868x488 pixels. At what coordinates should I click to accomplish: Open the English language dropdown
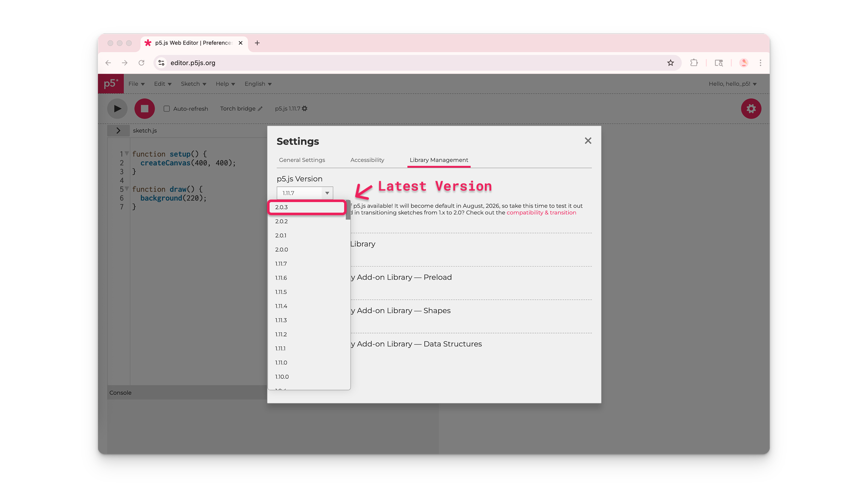tap(258, 84)
